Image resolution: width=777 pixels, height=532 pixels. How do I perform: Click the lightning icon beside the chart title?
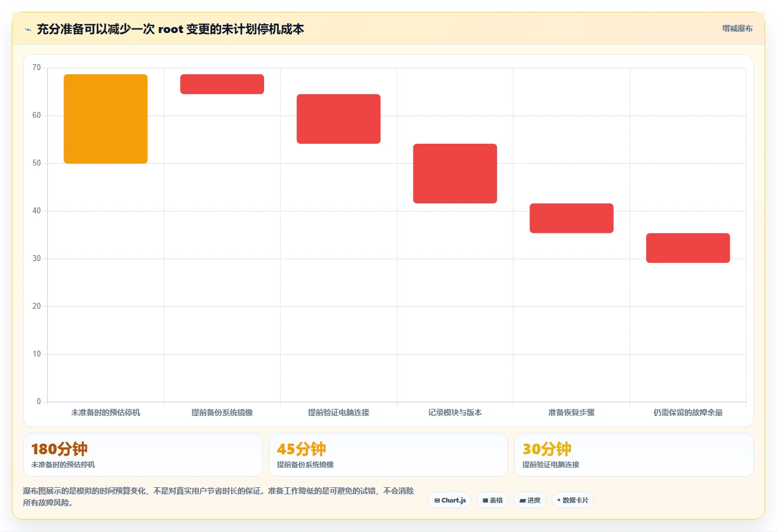pos(28,29)
